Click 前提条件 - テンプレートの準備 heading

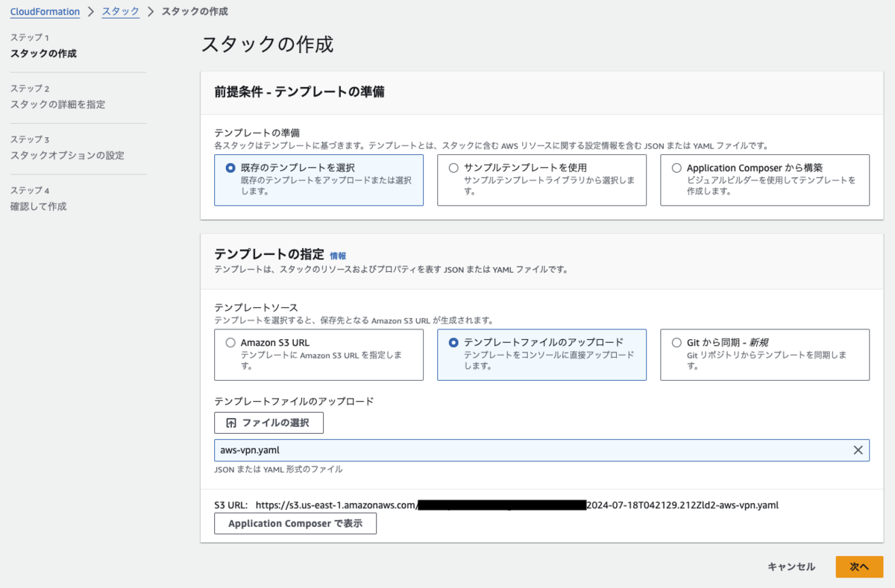299,92
